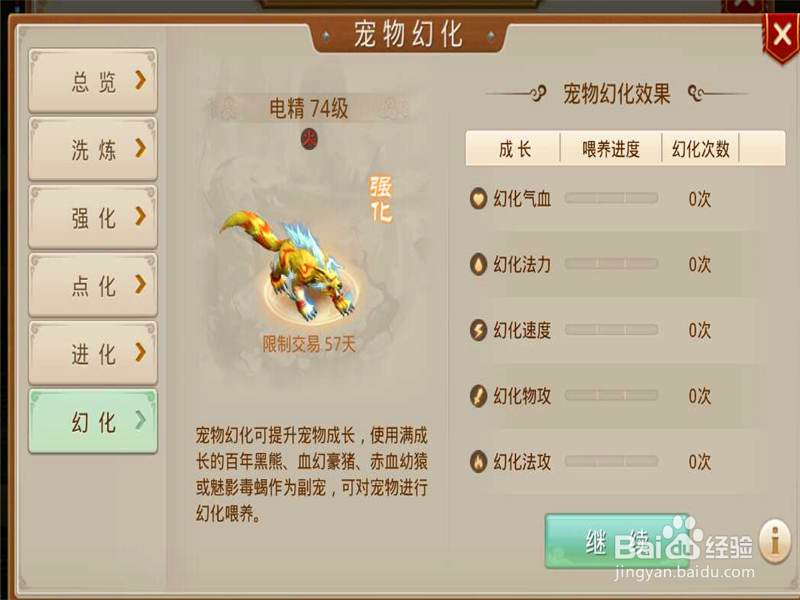The image size is (800, 600).
Task: Click the 幻化物攻 sword icon
Action: [478, 396]
